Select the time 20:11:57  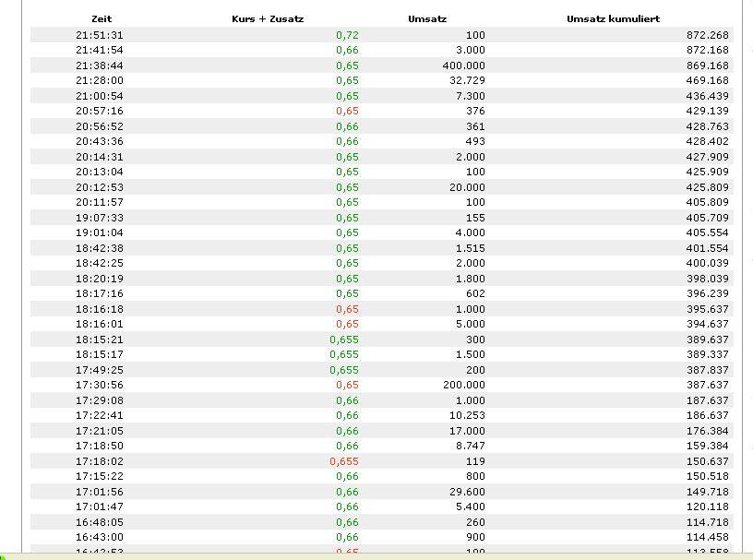click(100, 202)
